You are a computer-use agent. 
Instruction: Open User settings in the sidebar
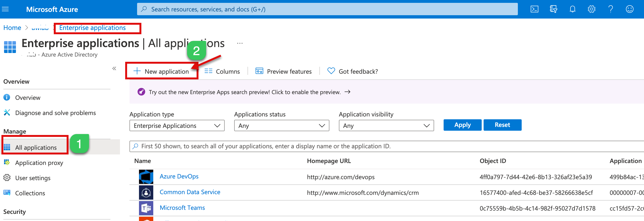coord(33,178)
